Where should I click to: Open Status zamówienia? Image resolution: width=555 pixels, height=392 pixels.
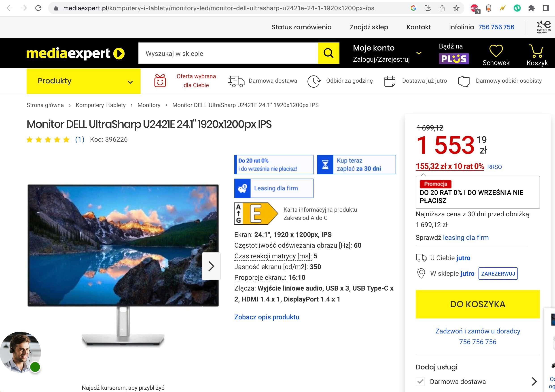[x=301, y=27]
